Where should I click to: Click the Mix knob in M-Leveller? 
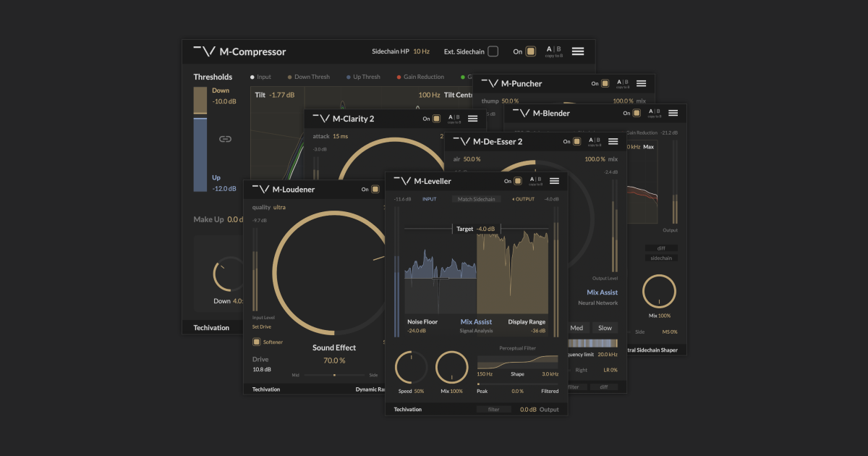tap(451, 368)
